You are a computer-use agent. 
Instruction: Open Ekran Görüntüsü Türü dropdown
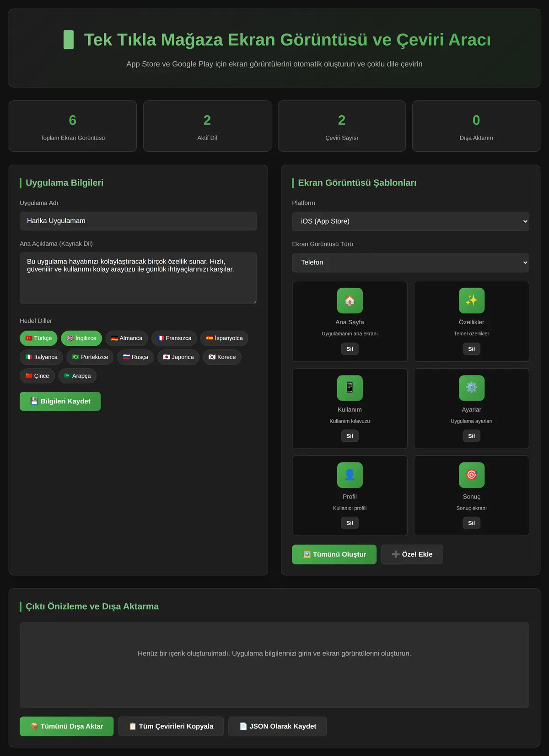(x=410, y=263)
